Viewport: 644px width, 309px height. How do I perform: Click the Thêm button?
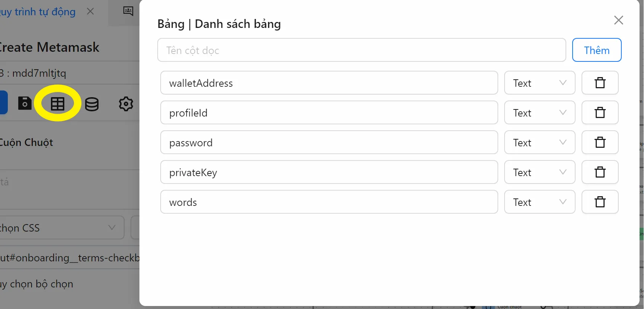pyautogui.click(x=596, y=50)
